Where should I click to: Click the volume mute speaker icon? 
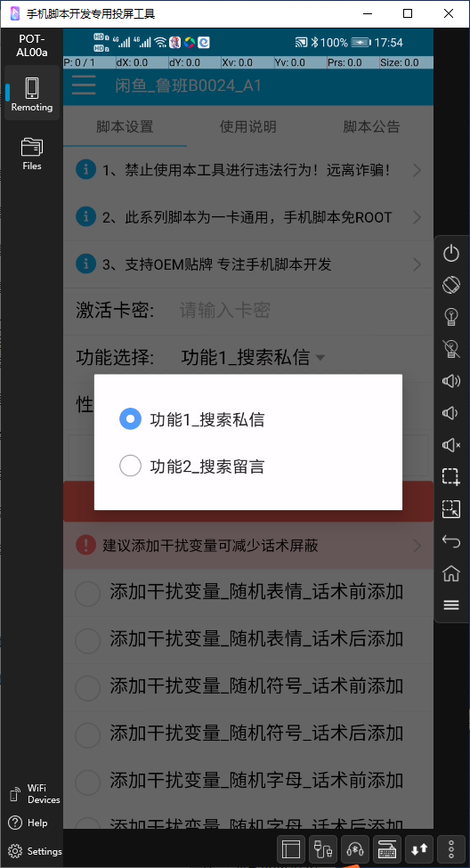pyautogui.click(x=451, y=444)
